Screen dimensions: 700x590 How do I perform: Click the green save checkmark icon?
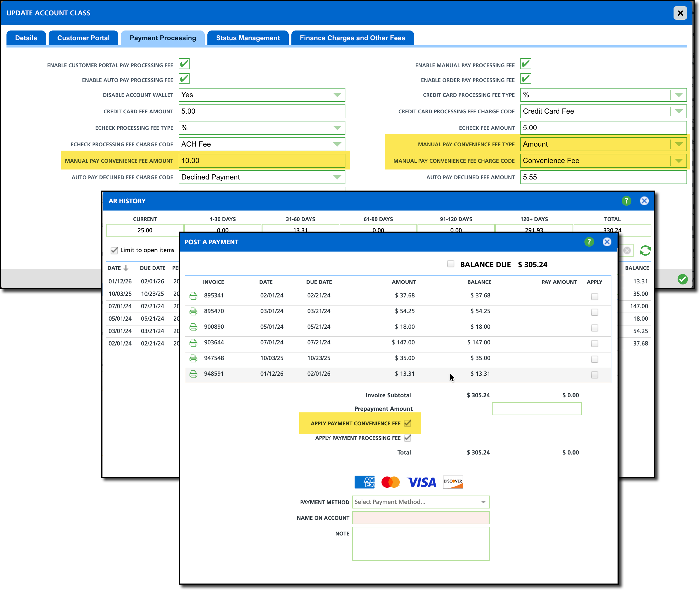click(682, 279)
